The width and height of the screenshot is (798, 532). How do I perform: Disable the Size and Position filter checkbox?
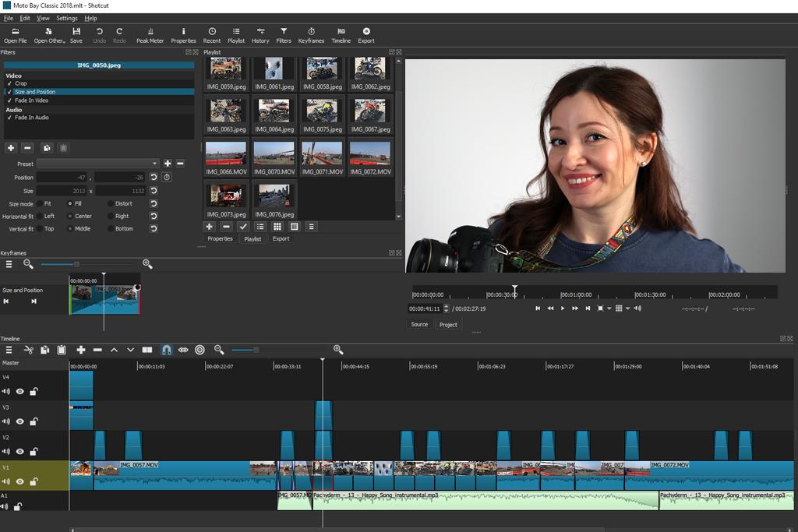(9, 92)
